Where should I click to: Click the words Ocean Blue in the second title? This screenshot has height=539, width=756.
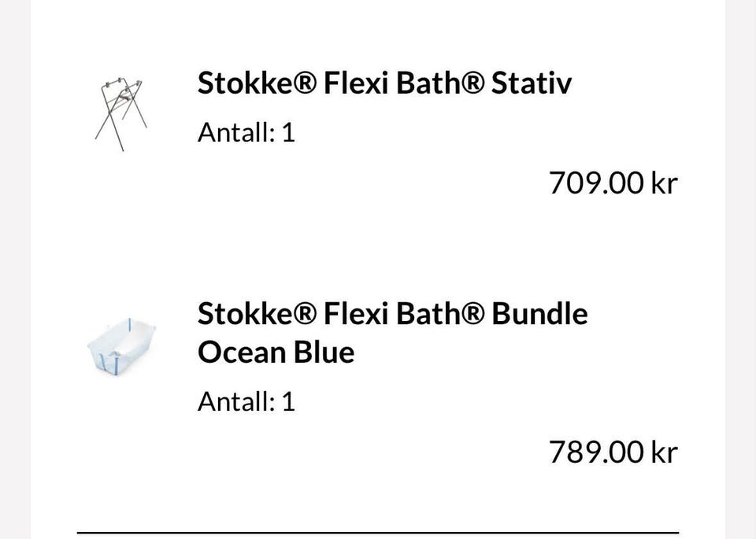(x=276, y=352)
